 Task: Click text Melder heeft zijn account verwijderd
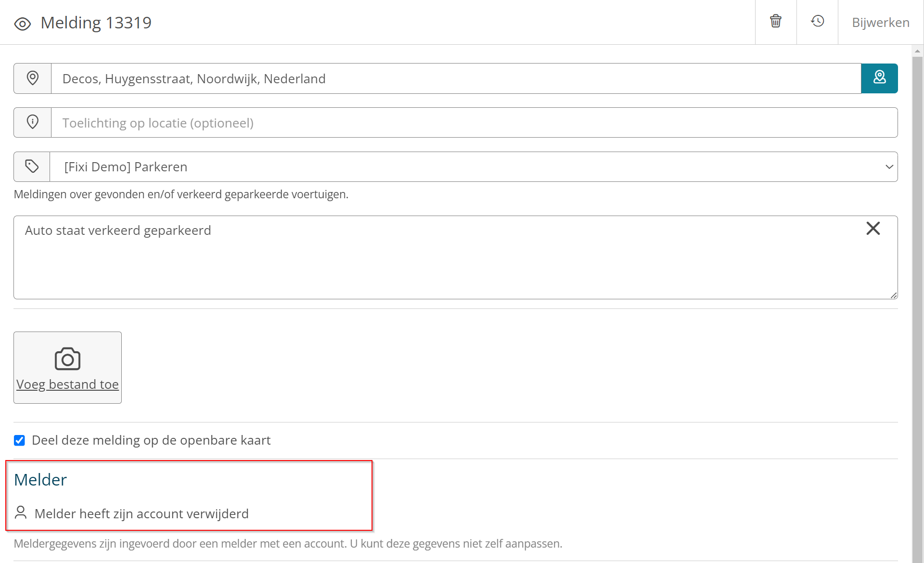pos(141,514)
